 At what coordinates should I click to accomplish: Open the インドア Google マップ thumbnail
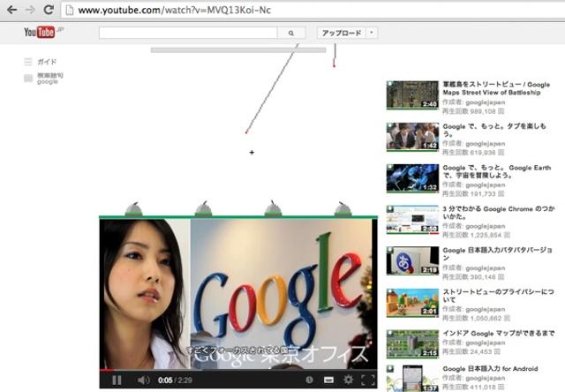412,344
